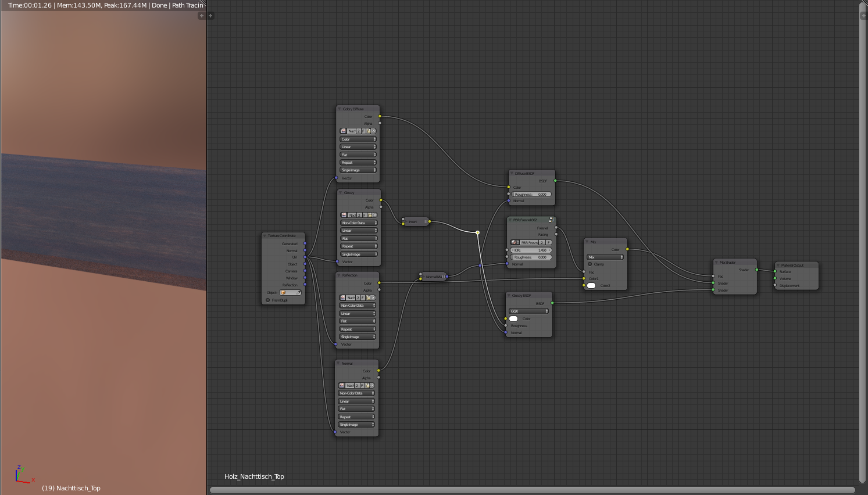This screenshot has height=495, width=868.
Task: Unlink image in Normal texture node
Action: tap(372, 385)
